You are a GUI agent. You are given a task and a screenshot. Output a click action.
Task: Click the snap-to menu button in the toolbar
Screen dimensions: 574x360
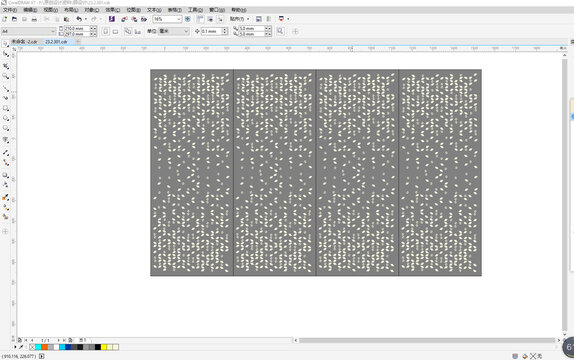239,19
